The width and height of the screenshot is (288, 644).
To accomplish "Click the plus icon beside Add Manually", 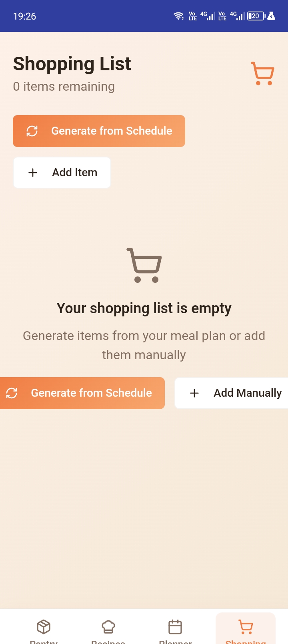I will [194, 393].
